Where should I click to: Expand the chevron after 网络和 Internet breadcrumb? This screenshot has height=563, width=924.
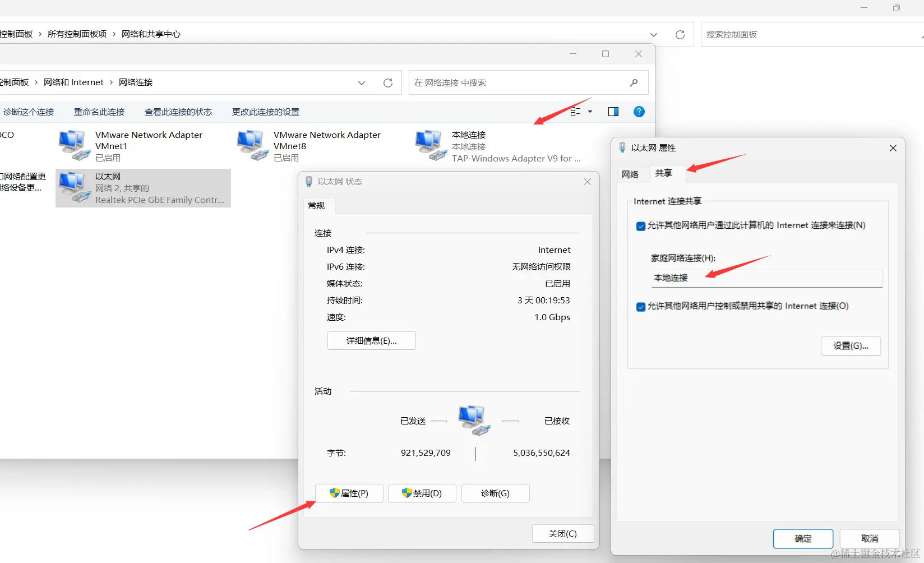[x=111, y=82]
